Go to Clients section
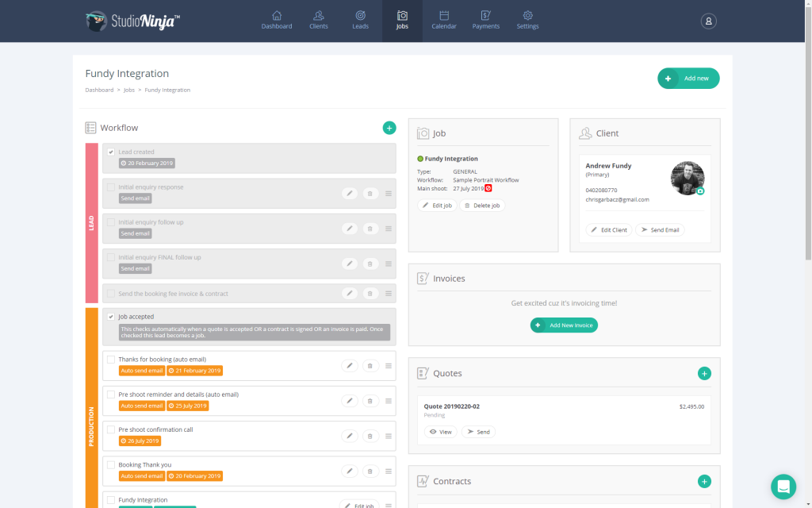Image resolution: width=812 pixels, height=508 pixels. click(319, 21)
